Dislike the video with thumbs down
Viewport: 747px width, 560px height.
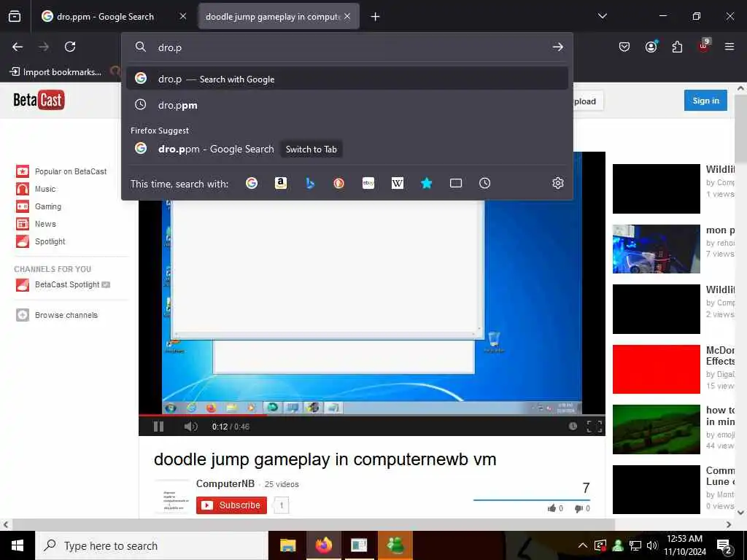point(578,508)
